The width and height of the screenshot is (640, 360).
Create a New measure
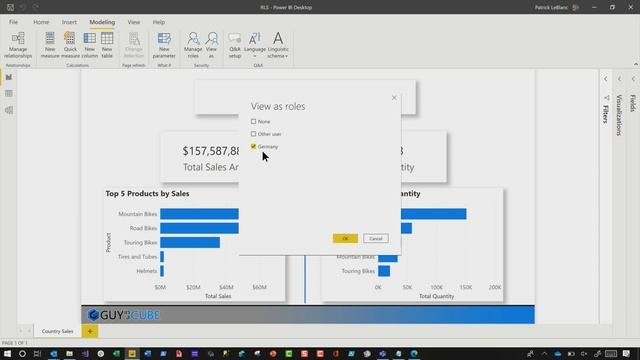pyautogui.click(x=50, y=45)
